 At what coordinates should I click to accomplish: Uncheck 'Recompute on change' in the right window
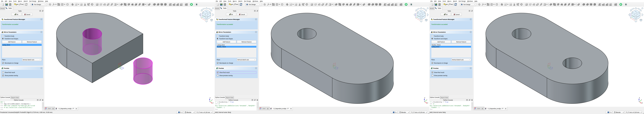pyautogui.click(x=433, y=63)
